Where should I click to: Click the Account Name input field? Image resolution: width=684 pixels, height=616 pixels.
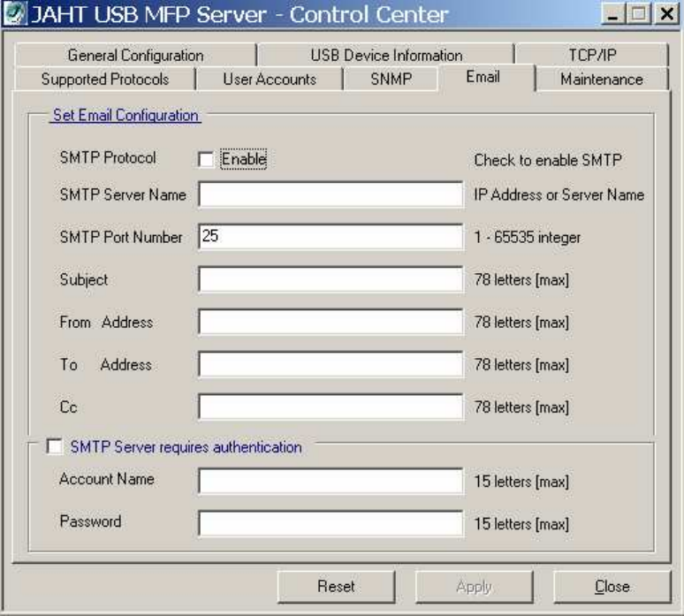(x=331, y=482)
